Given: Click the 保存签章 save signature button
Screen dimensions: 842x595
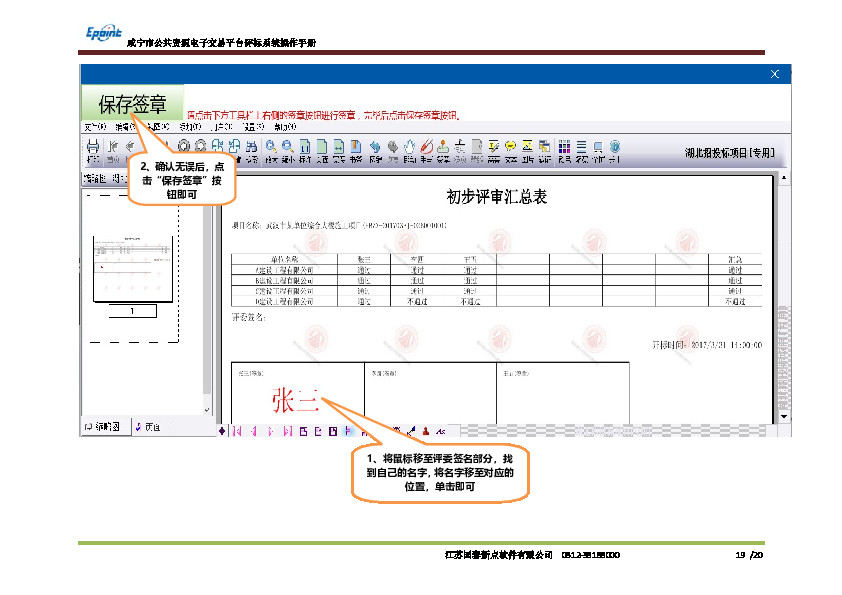Looking at the screenshot, I should (131, 104).
